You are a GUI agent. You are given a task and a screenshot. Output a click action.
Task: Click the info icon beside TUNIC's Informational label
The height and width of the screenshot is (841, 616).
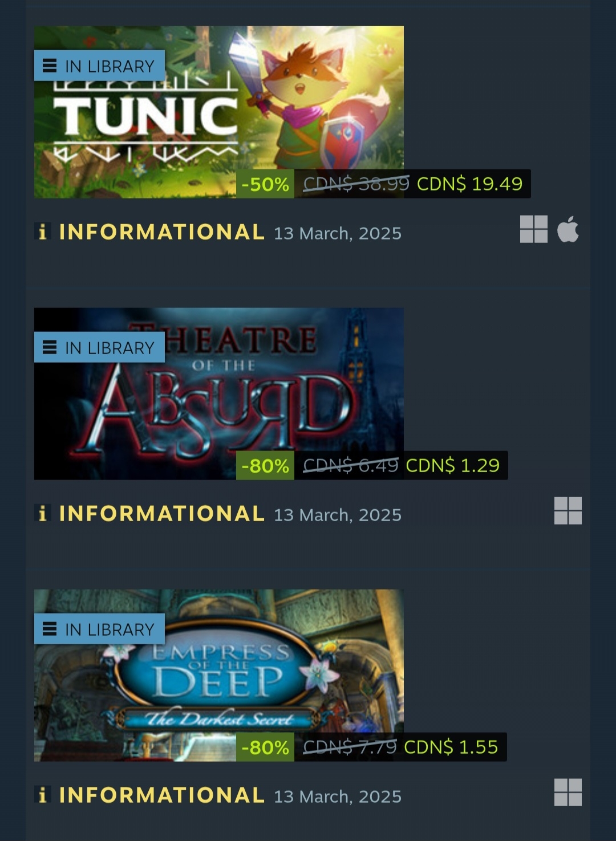[x=42, y=231]
